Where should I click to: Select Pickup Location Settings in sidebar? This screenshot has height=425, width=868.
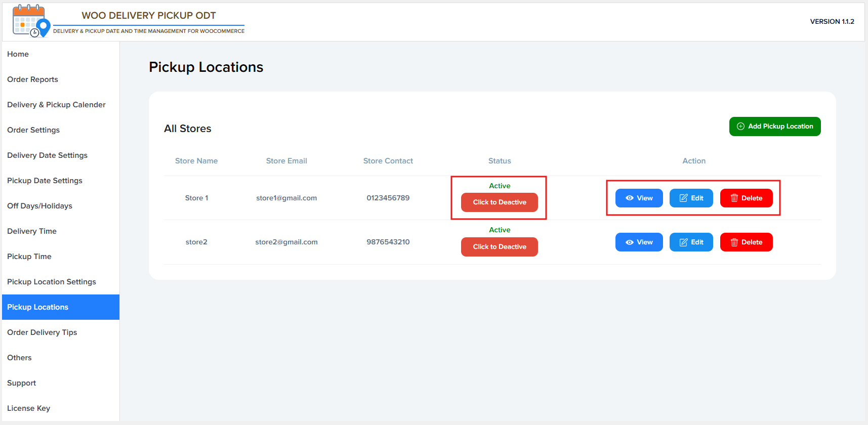(x=52, y=282)
